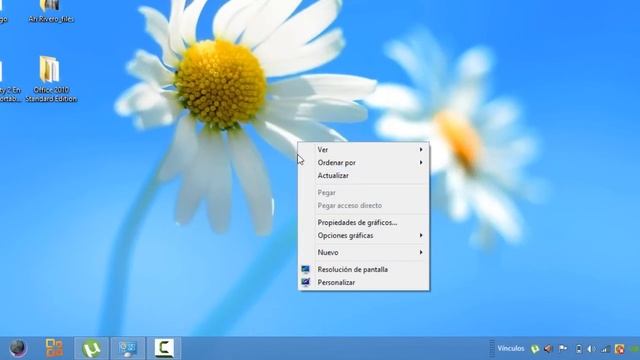Click the Resolución de pantalla monitor icon
Viewport: 640px width, 360px height.
click(x=305, y=269)
